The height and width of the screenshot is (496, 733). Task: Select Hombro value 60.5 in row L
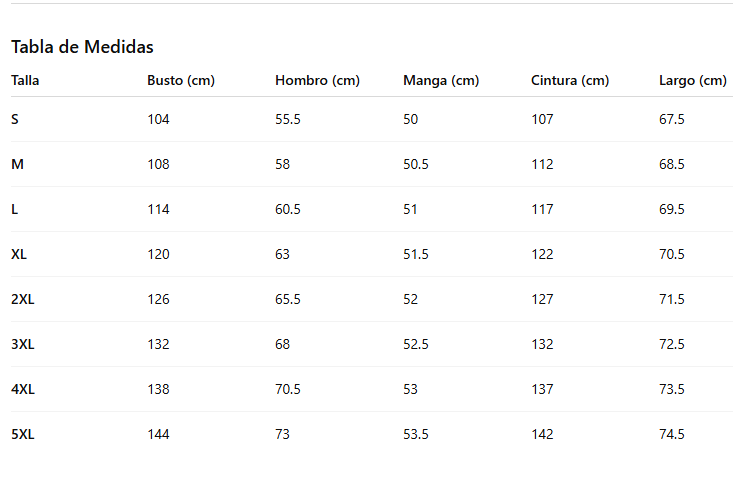coord(288,209)
